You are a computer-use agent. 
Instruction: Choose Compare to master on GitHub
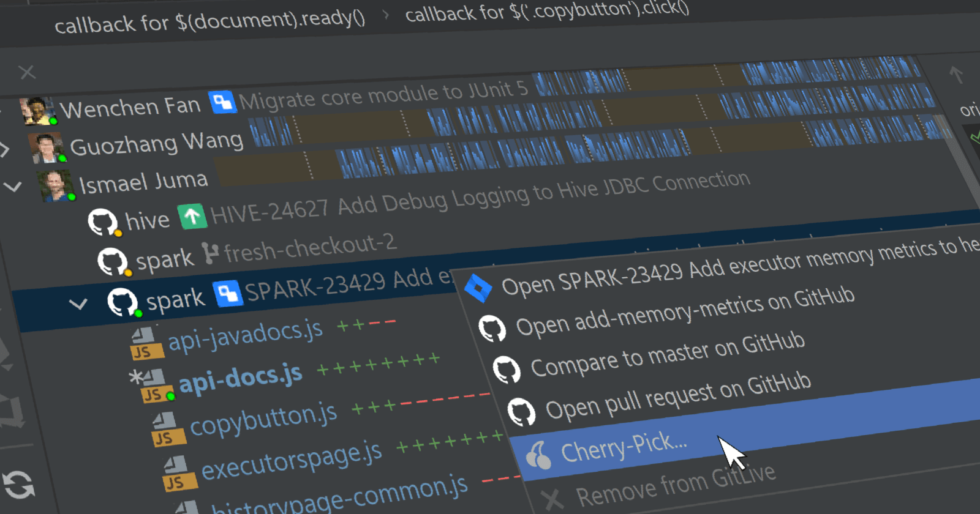[x=667, y=356]
